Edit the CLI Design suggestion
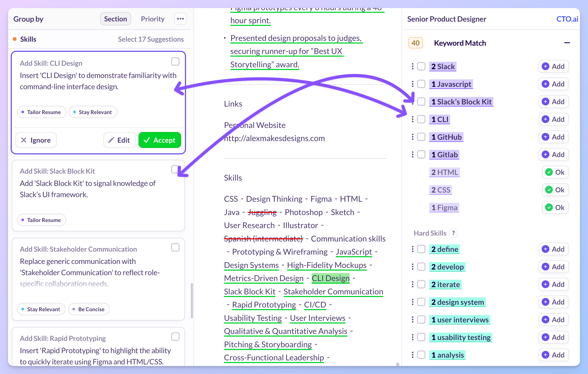Screen dimensions: 588x374 [x=119, y=140]
